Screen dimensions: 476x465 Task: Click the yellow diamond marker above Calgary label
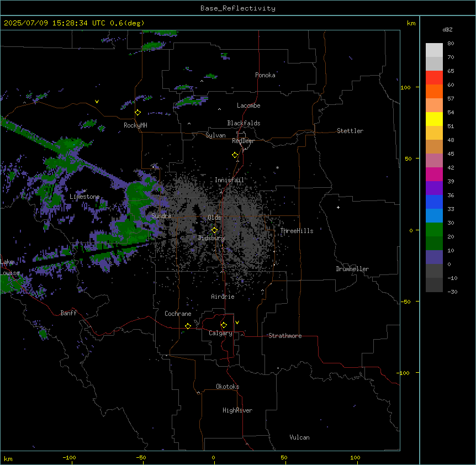(224, 325)
